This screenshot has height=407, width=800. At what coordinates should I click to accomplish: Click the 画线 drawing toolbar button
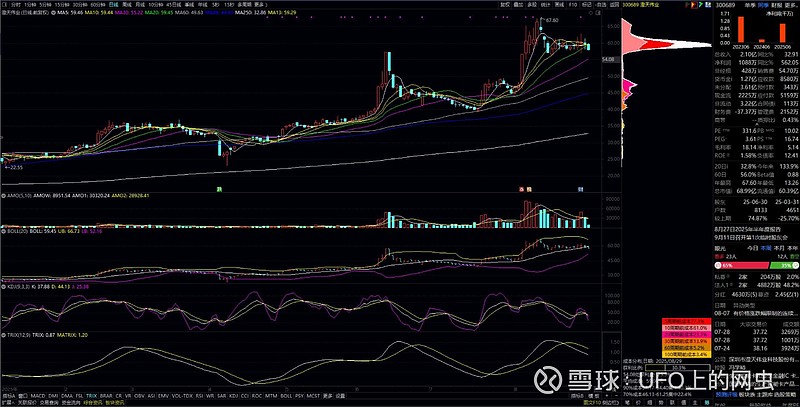559,4
